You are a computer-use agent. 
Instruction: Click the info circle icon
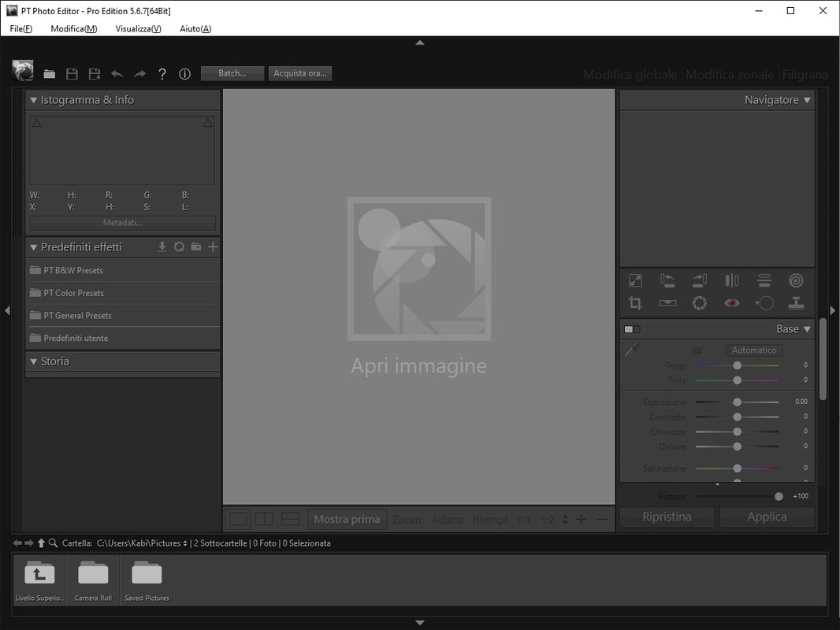[x=184, y=74]
